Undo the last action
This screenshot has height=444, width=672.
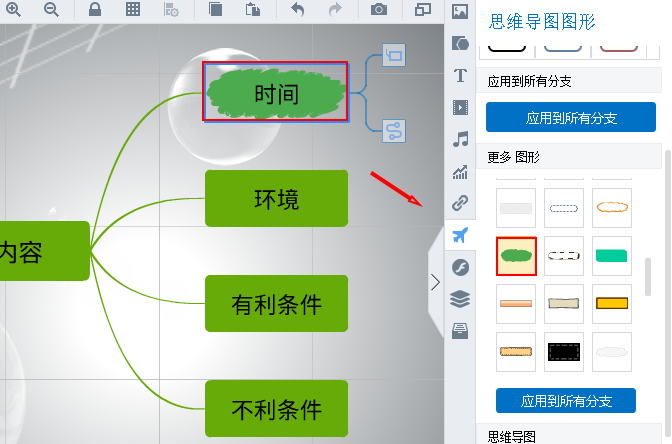298,10
